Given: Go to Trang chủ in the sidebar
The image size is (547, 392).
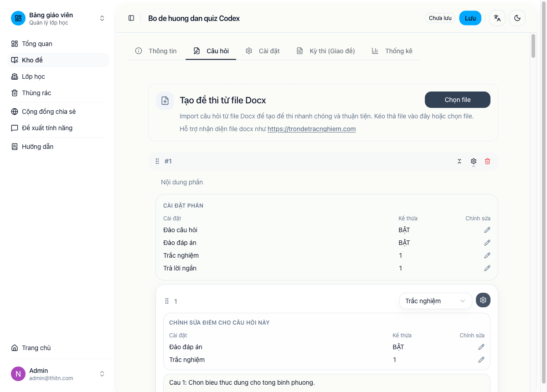Looking at the screenshot, I should coord(58,348).
